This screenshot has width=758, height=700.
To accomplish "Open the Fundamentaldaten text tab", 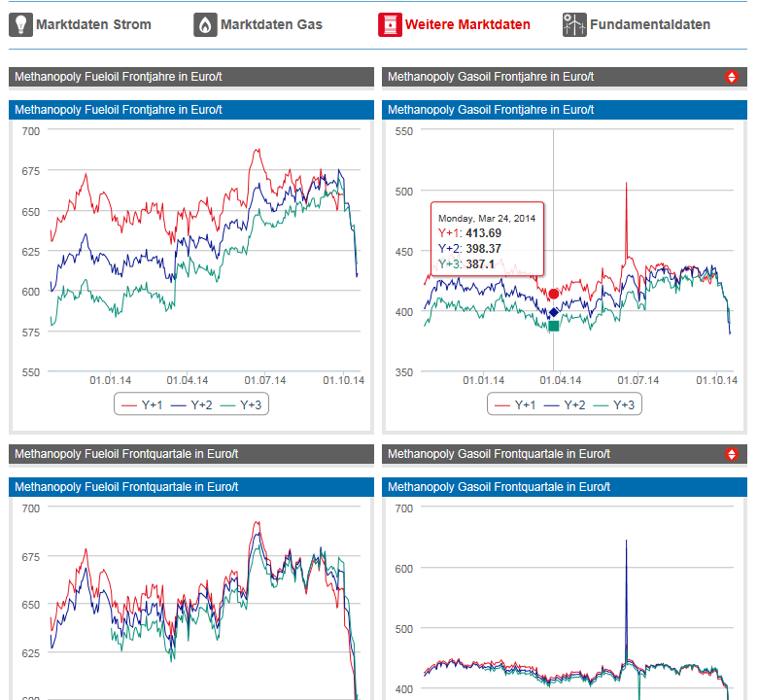I will pos(649,24).
